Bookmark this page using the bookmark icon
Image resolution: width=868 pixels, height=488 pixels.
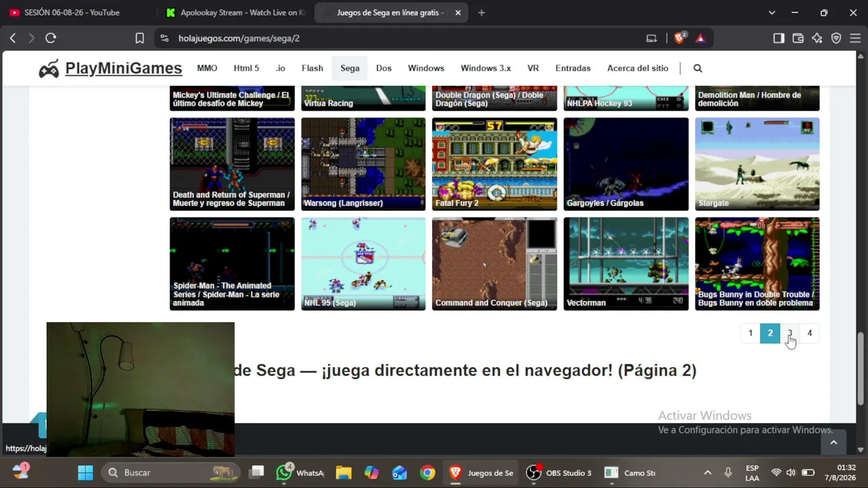(140, 39)
